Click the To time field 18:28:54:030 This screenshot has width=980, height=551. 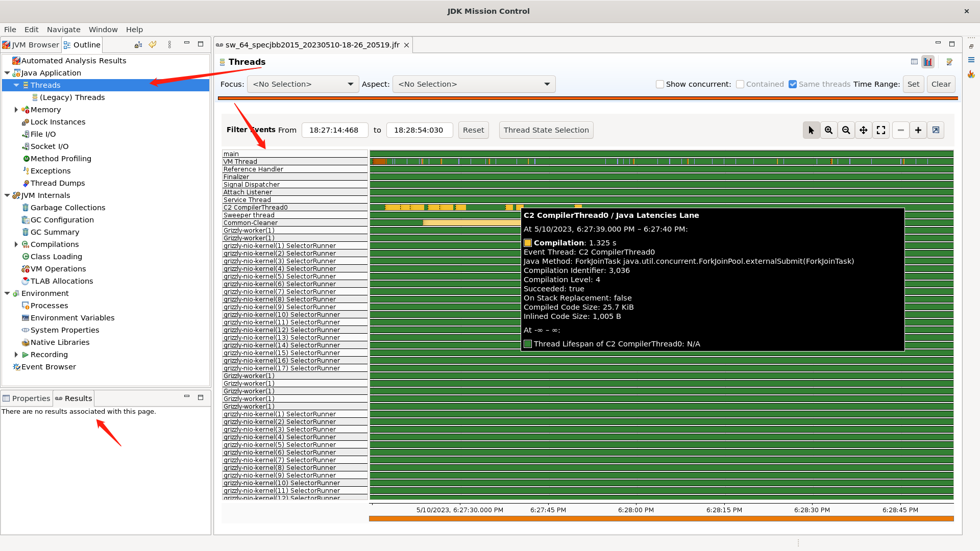419,130
